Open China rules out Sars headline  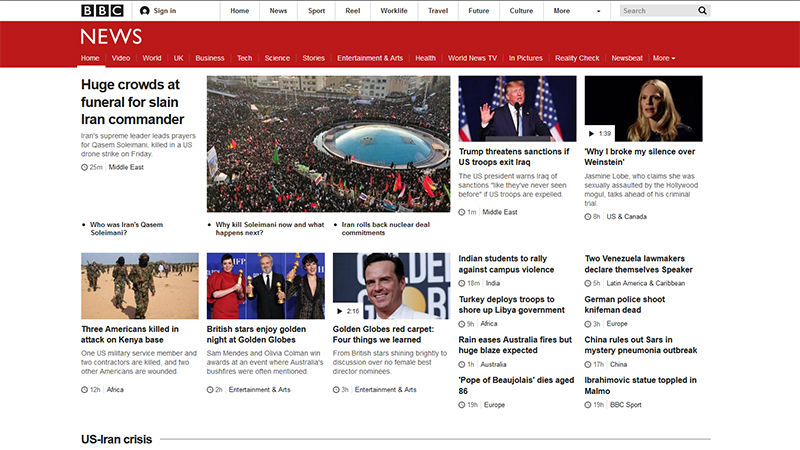point(641,345)
